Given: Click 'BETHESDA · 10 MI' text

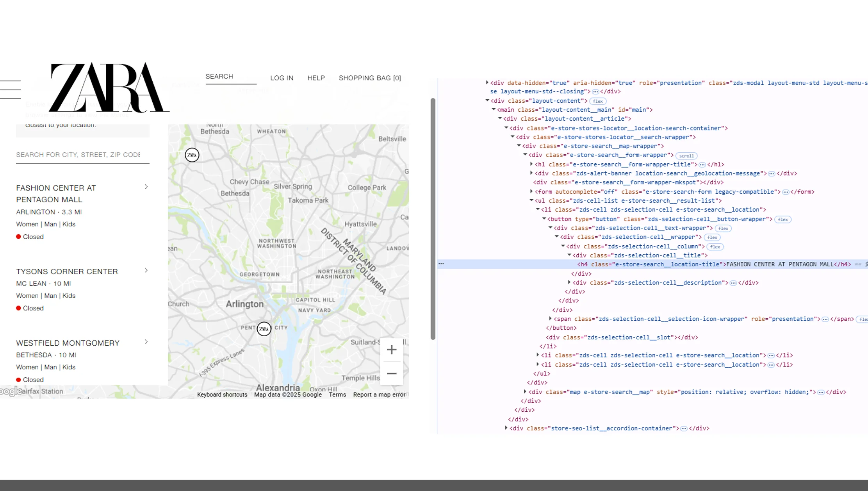Looking at the screenshot, I should point(46,355).
